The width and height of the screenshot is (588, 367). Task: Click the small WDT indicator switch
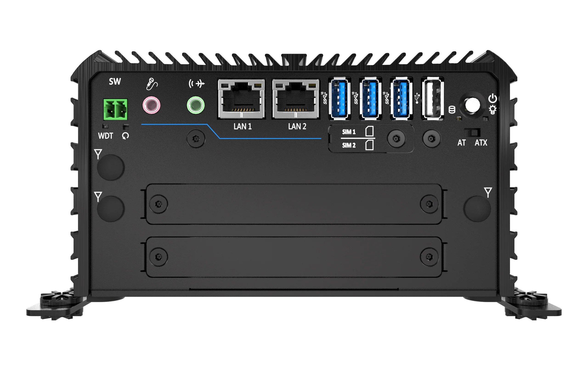tap(105, 126)
